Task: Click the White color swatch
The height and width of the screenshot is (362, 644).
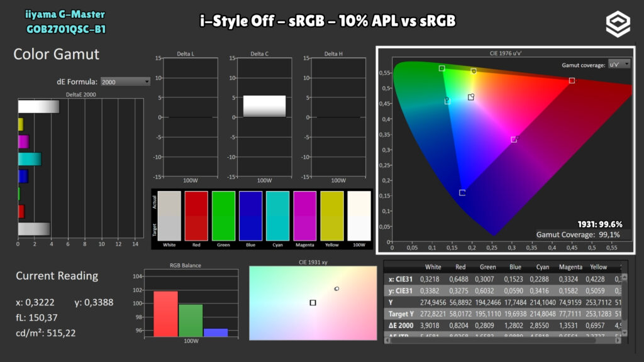Action: click(x=169, y=216)
